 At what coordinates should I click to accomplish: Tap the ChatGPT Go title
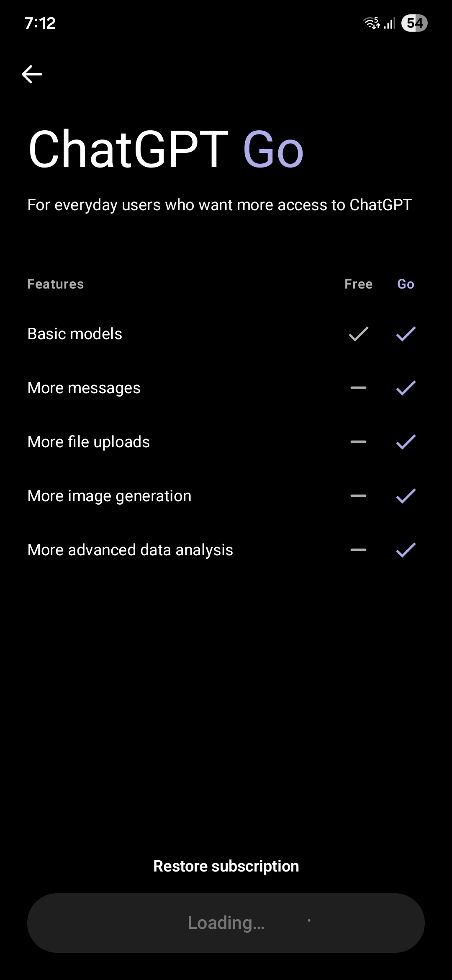(x=166, y=149)
